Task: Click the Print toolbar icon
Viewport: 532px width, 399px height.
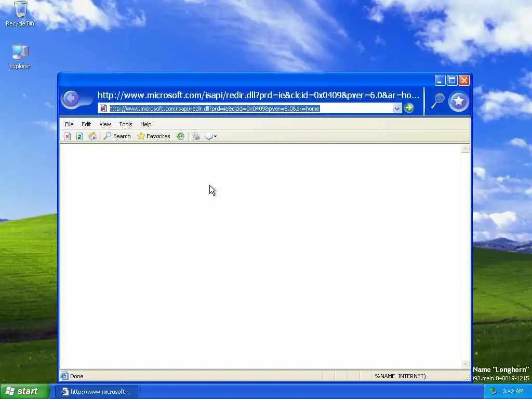Action: click(x=196, y=137)
